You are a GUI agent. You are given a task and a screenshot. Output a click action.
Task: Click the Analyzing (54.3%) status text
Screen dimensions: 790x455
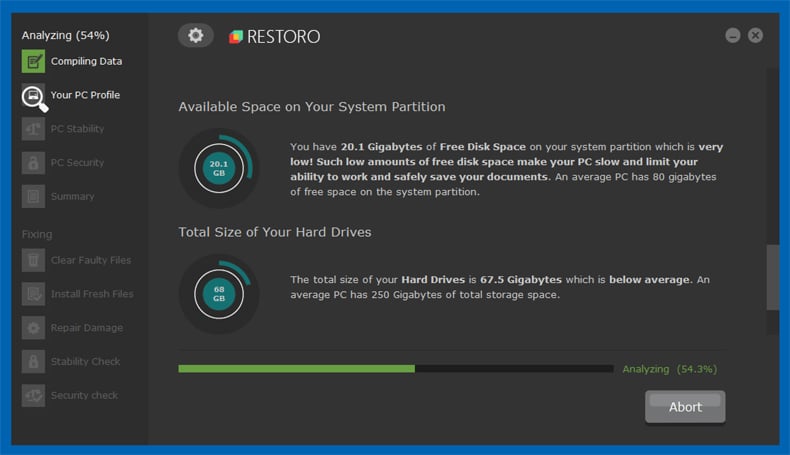pos(670,369)
